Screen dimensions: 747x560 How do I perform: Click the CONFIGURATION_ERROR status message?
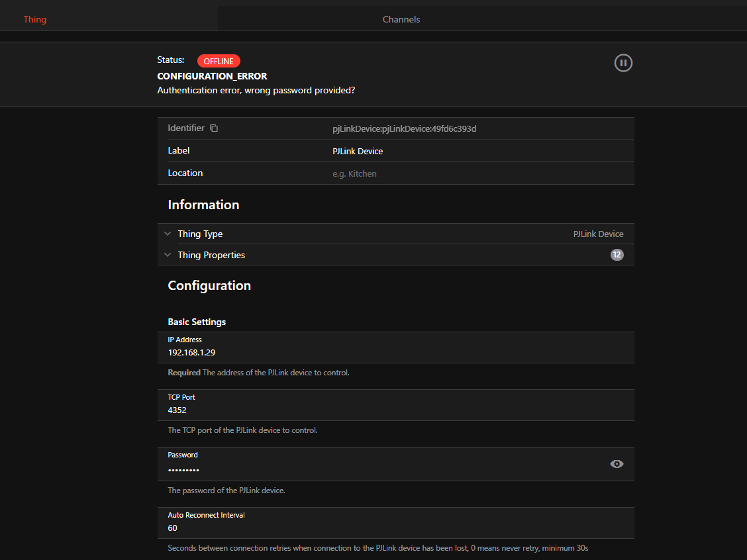pyautogui.click(x=212, y=76)
